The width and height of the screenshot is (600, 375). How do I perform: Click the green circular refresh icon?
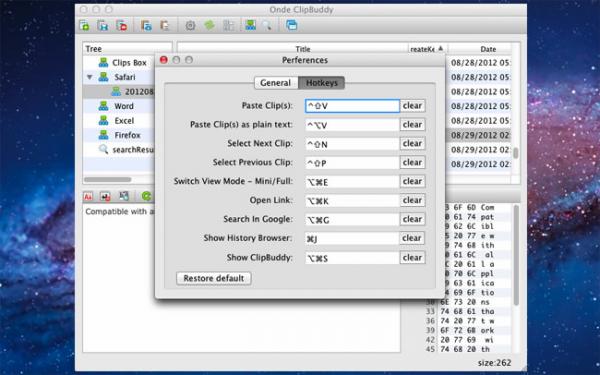pos(146,196)
